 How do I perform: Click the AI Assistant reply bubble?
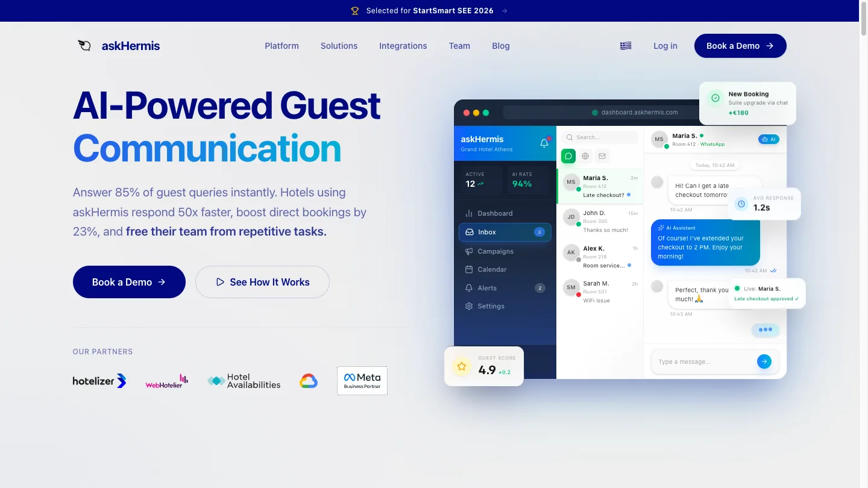(705, 242)
